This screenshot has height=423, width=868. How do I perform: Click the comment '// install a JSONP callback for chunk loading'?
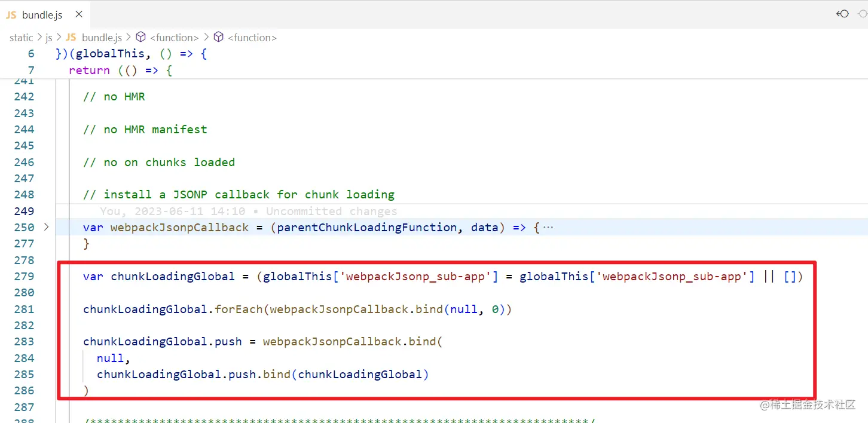tap(239, 195)
